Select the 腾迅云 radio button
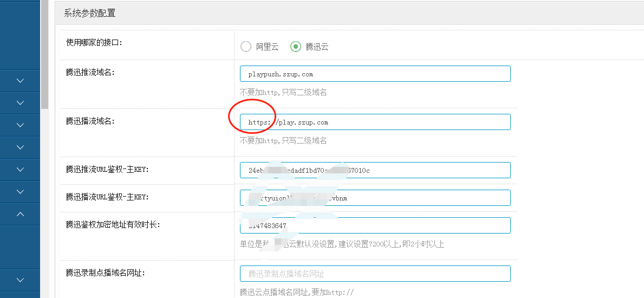The width and height of the screenshot is (644, 298). point(296,47)
